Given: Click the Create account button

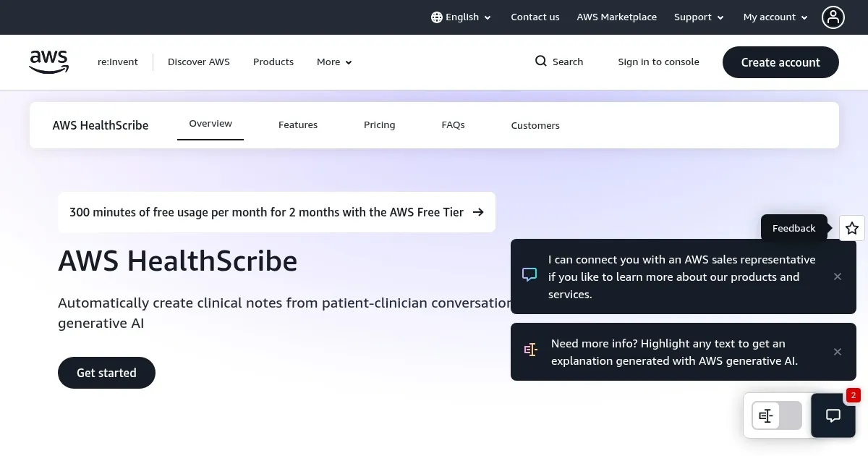Looking at the screenshot, I should [x=780, y=62].
